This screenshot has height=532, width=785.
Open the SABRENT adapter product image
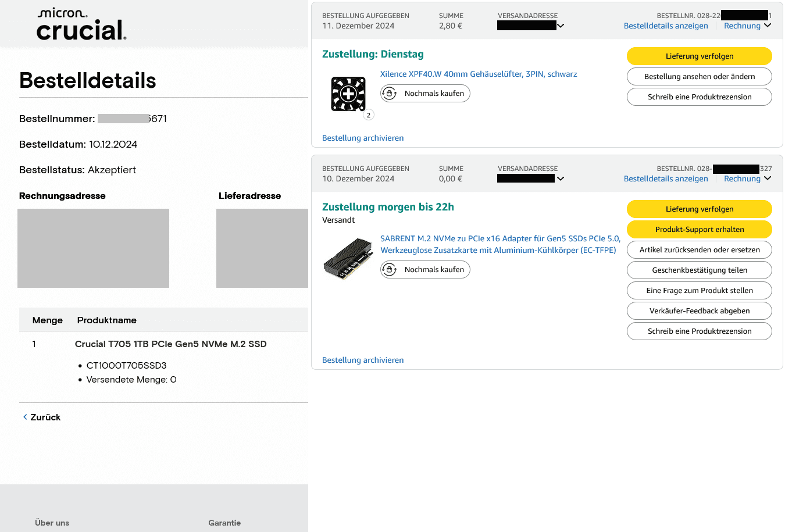[348, 258]
